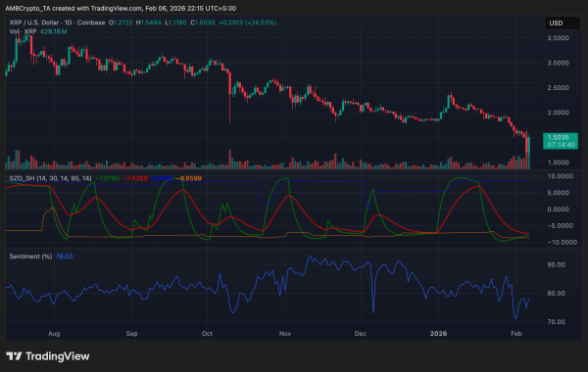Screen dimensions: 588x372
Task: Click the Dec date label on time axis
Action: click(x=361, y=334)
